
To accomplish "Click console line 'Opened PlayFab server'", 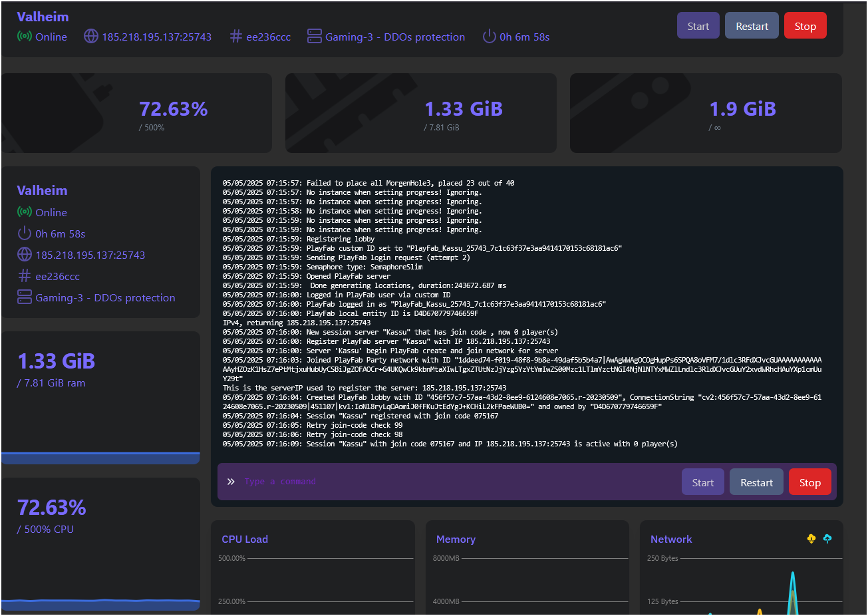I will click(307, 276).
